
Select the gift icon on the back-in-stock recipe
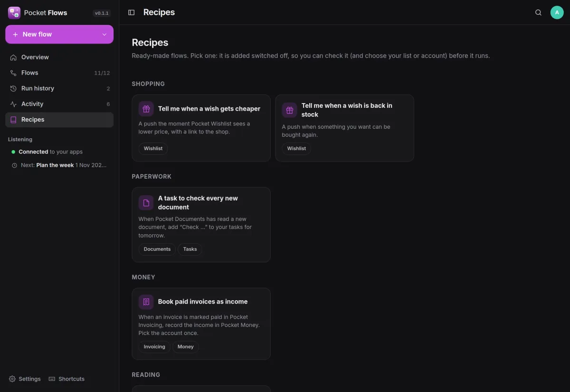[x=290, y=110]
